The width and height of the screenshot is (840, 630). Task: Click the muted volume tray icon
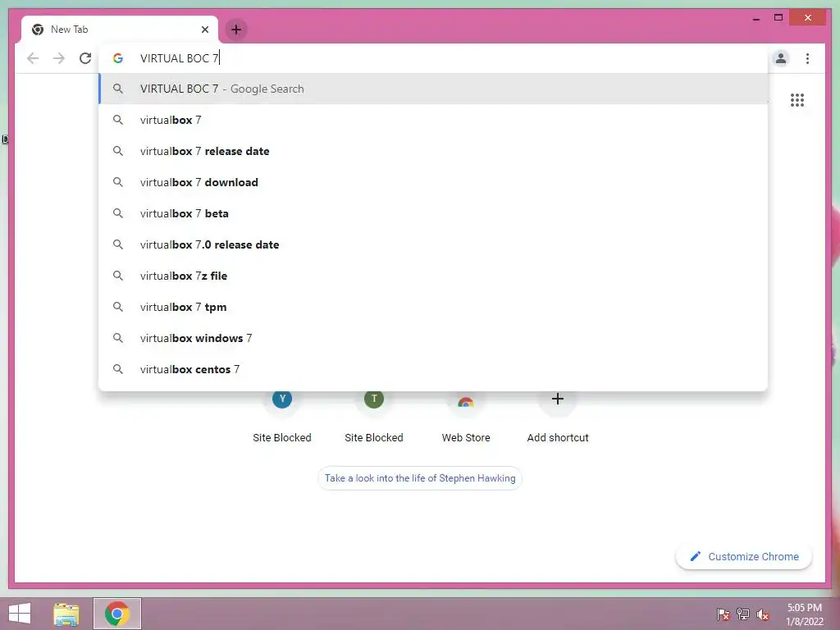click(763, 614)
